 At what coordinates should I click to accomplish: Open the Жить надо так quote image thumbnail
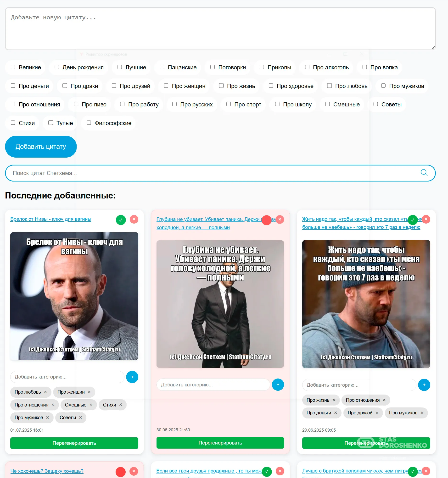[366, 304]
